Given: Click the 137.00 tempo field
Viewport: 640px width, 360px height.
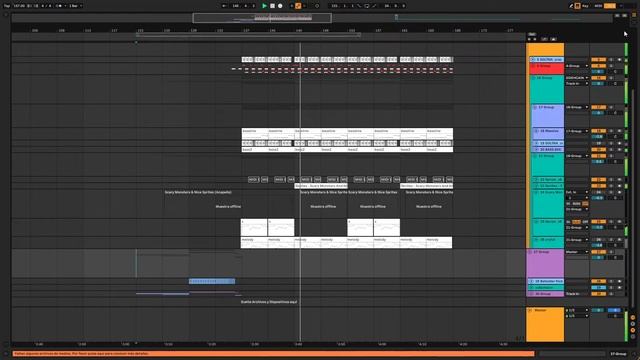Looking at the screenshot, I should pyautogui.click(x=19, y=6).
